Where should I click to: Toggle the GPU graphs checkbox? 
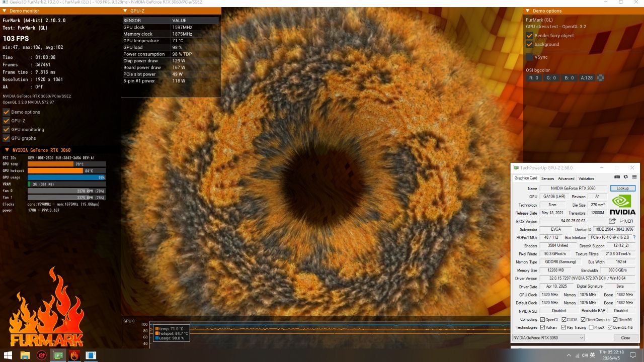point(7,138)
